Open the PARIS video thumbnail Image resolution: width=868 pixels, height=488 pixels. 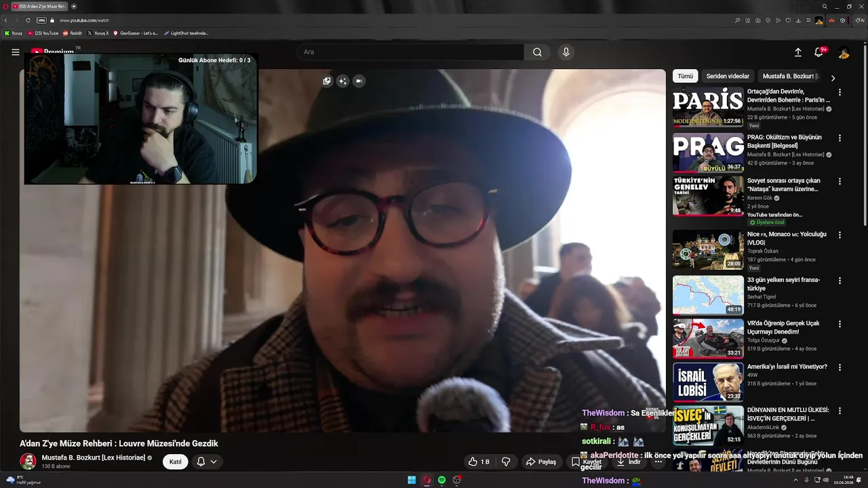[x=708, y=107]
